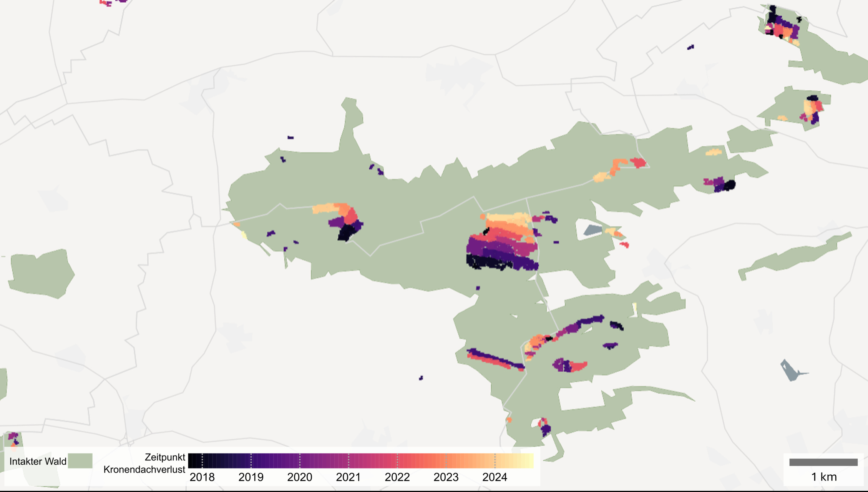Click the gray 1 km scale bar
This screenshot has width=868, height=492.
(x=823, y=462)
